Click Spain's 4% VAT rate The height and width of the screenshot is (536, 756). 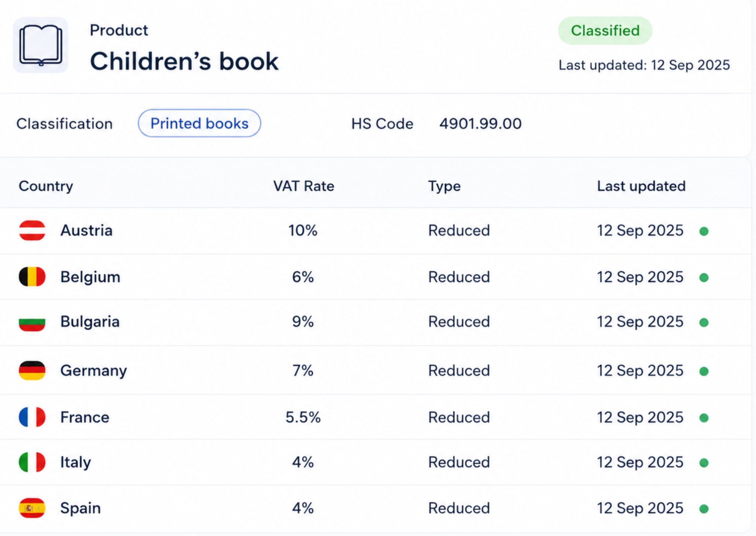[x=303, y=508]
